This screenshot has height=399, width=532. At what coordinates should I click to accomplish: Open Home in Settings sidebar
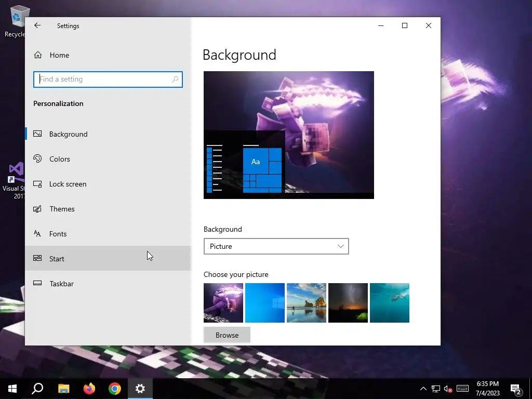(x=108, y=55)
